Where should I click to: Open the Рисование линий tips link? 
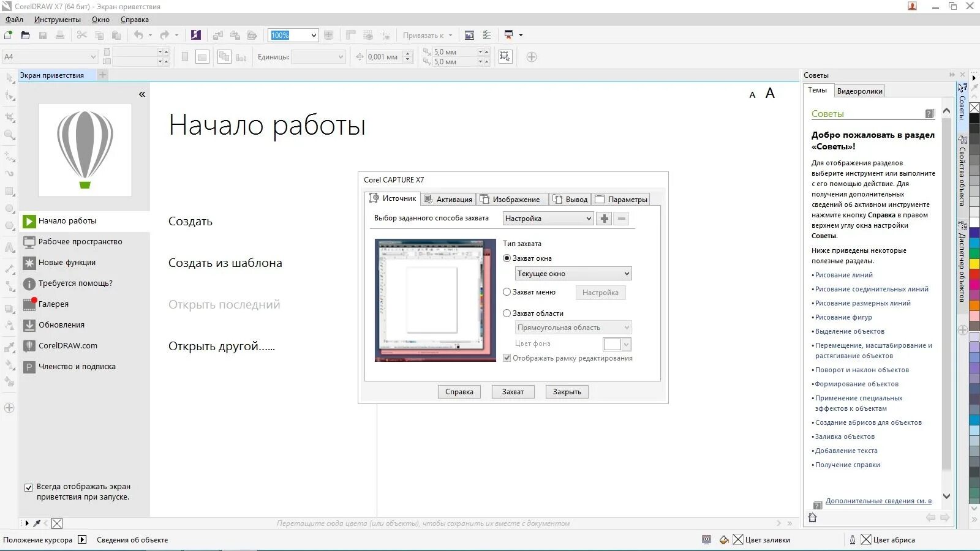point(843,275)
